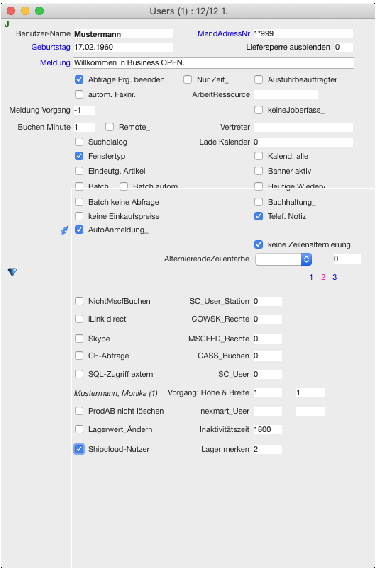This screenshot has width=381, height=570.
Task: Enable the SQL-Zugriff extern checkbox
Action: (x=79, y=374)
